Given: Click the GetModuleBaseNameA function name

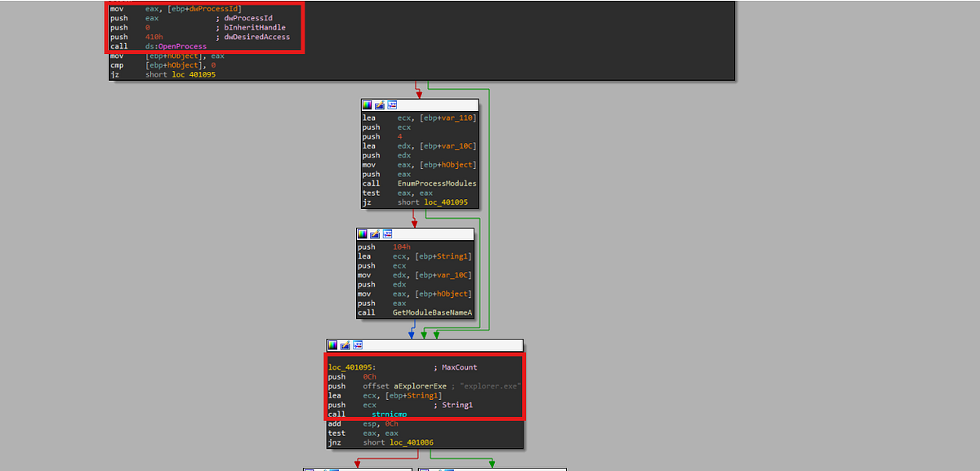Looking at the screenshot, I should click(432, 313).
